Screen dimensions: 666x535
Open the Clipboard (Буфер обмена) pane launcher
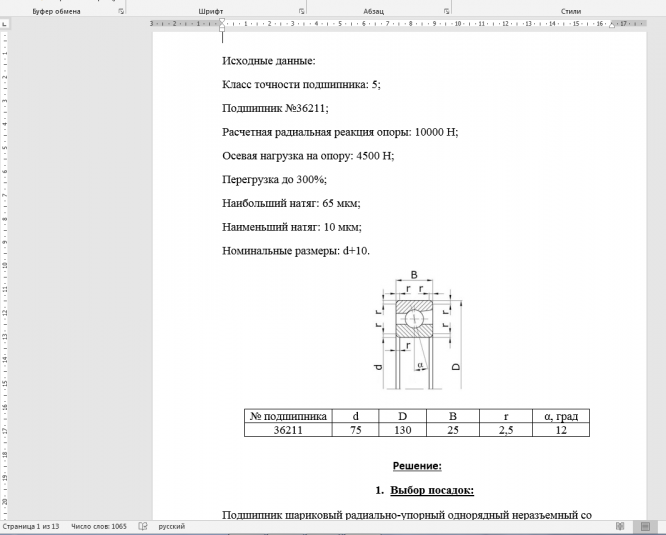(x=122, y=10)
